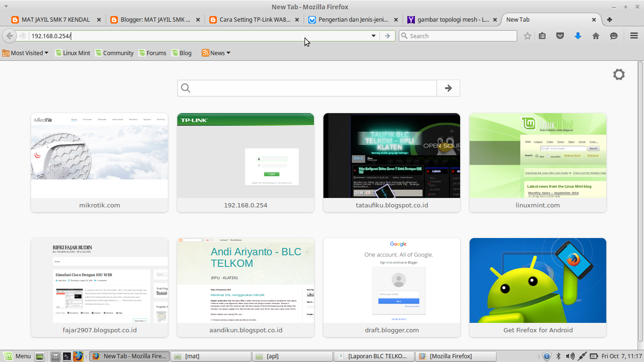This screenshot has width=644, height=362.
Task: Close the New Tab tab
Action: pyautogui.click(x=594, y=20)
